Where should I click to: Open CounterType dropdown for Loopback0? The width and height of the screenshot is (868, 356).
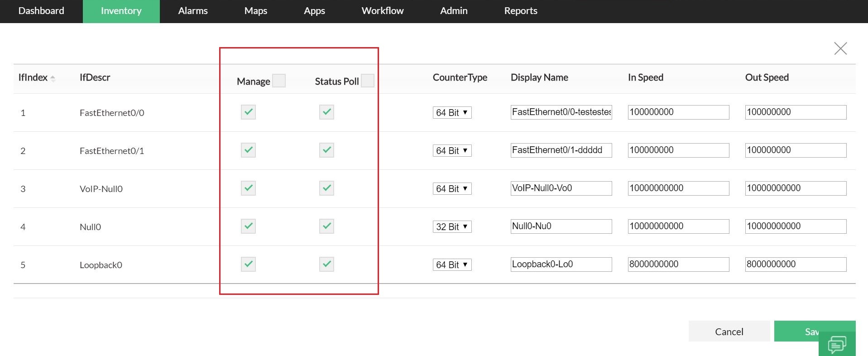click(452, 265)
